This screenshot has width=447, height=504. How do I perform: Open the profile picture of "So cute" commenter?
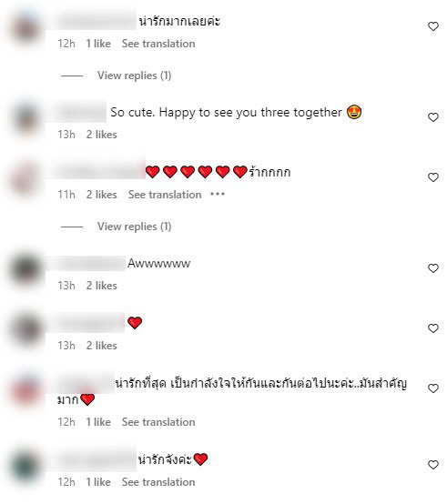pos(26,118)
